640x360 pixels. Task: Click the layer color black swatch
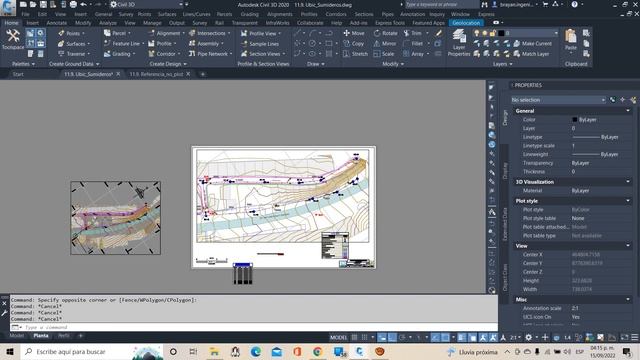tap(501, 33)
